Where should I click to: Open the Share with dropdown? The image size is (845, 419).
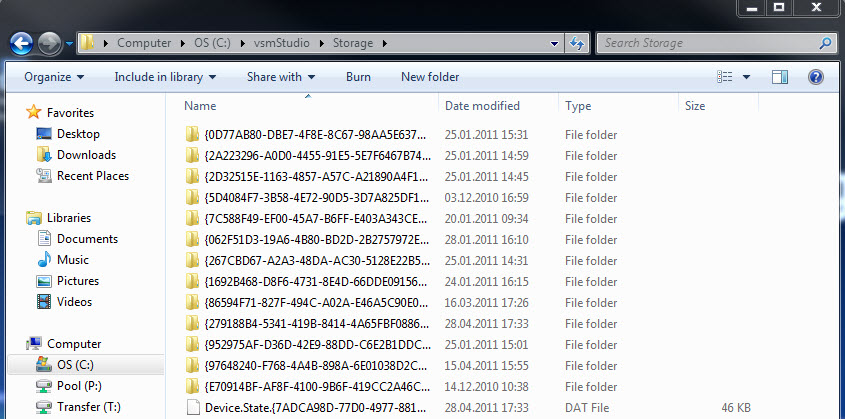281,77
